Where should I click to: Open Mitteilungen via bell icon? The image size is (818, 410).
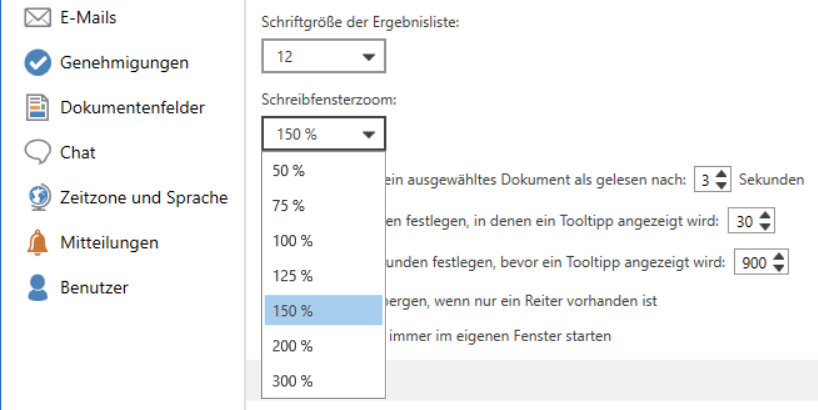click(x=37, y=243)
